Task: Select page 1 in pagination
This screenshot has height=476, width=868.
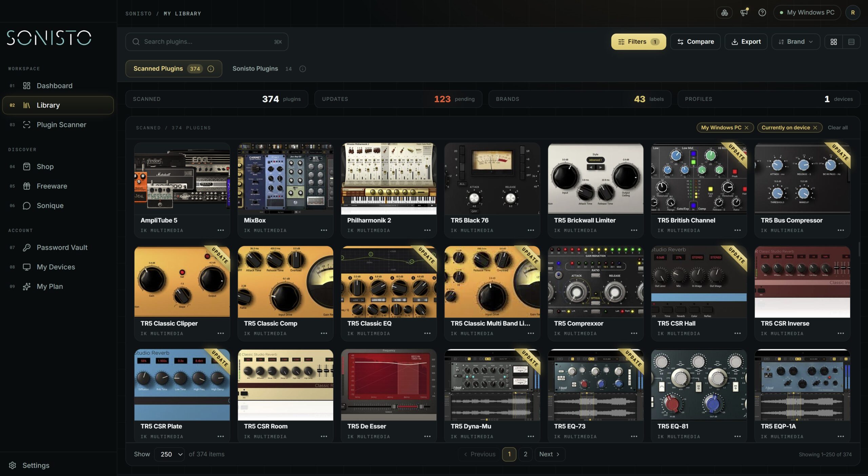Action: pyautogui.click(x=509, y=454)
